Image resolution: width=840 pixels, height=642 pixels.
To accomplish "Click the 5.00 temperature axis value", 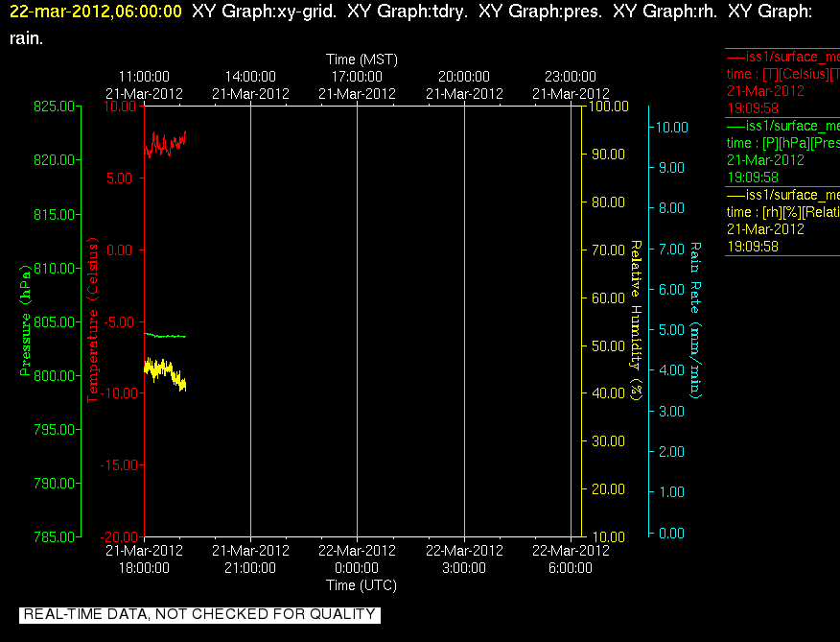I will click(120, 178).
